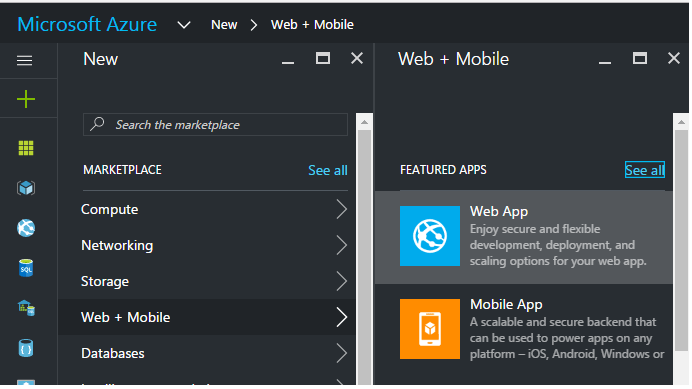This screenshot has height=389, width=692.
Task: Select the Web App title
Action: point(499,211)
